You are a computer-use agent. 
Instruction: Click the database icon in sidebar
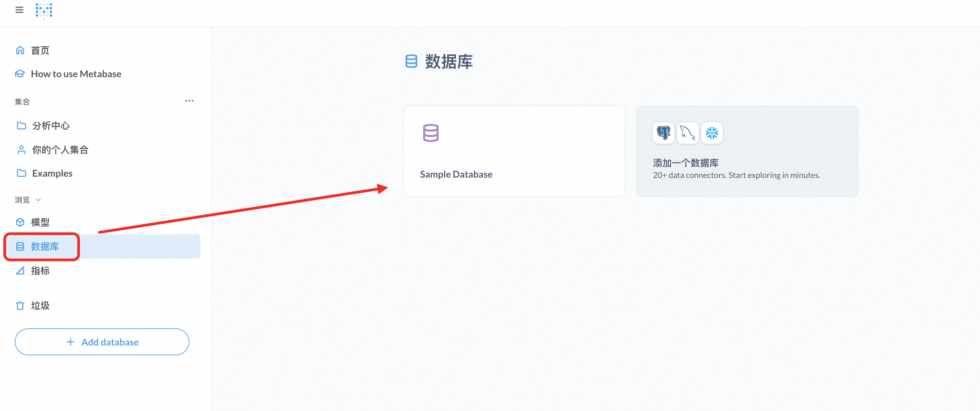pyautogui.click(x=20, y=246)
